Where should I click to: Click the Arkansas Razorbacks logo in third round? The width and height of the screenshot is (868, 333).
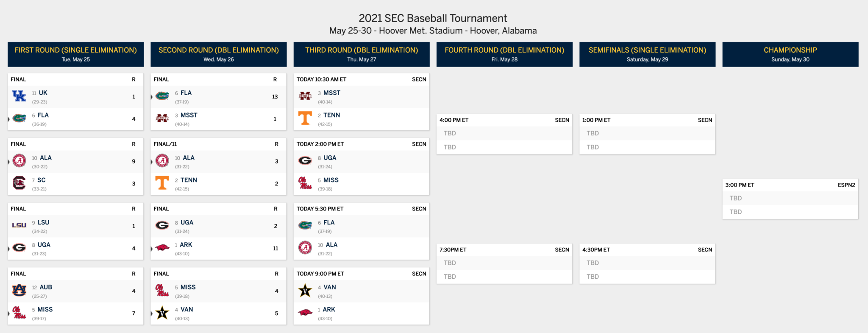point(305,313)
